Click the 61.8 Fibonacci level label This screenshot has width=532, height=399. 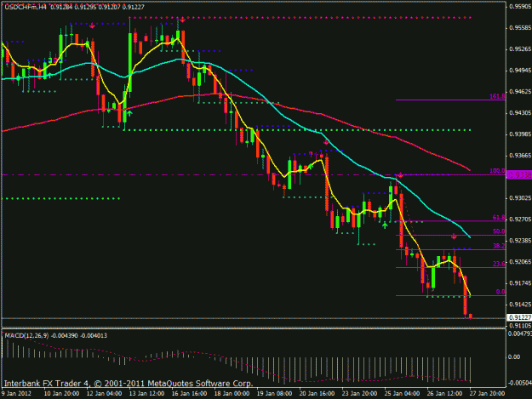(499, 217)
